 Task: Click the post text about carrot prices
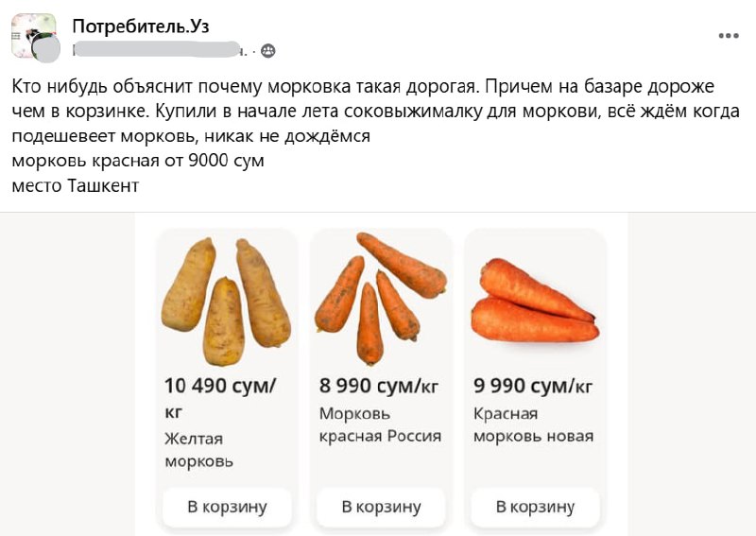375,111
